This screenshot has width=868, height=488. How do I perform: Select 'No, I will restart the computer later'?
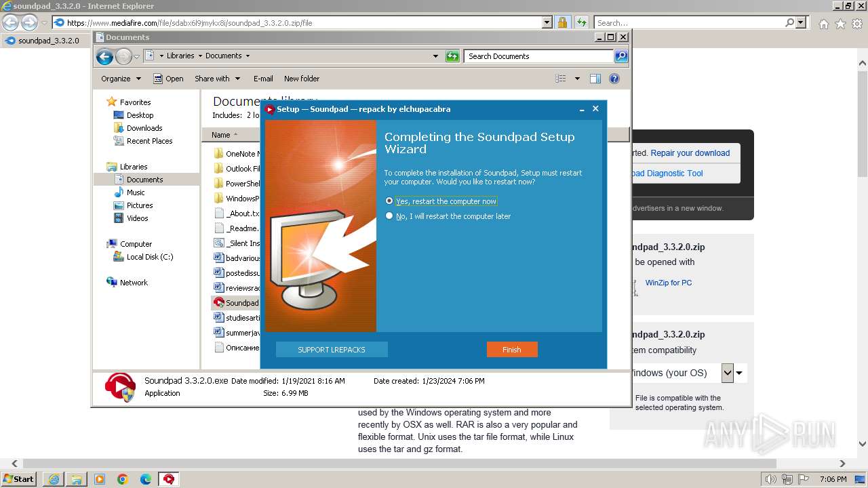448,216
